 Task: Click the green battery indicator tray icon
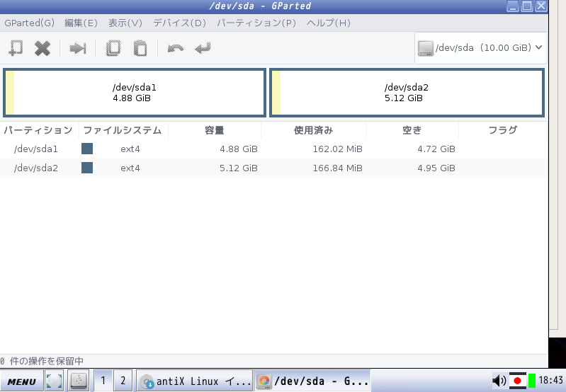pyautogui.click(x=532, y=381)
